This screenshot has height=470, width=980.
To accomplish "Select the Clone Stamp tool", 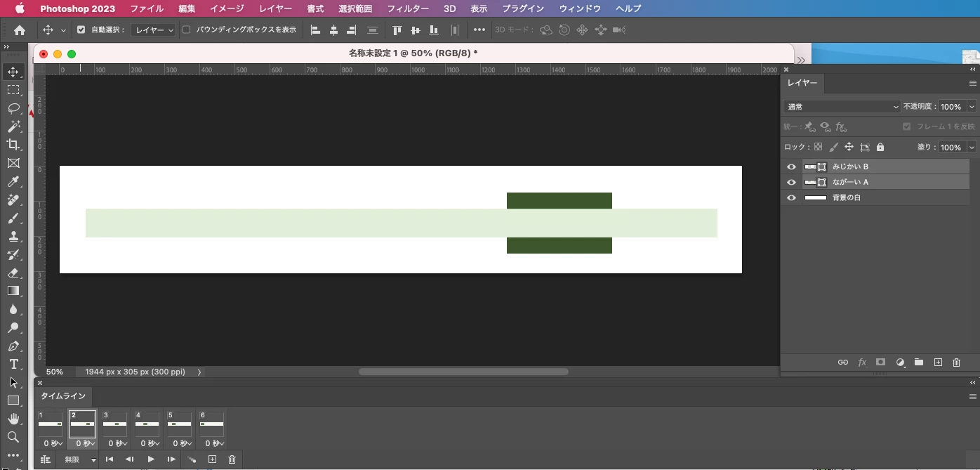I will tap(13, 236).
